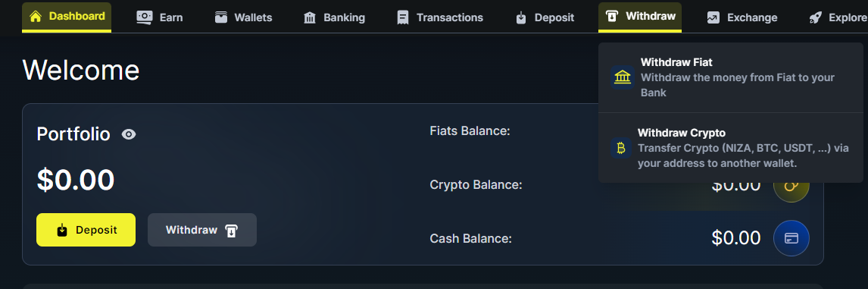Click the Explore rocket icon
The image size is (868, 289).
(x=815, y=17)
